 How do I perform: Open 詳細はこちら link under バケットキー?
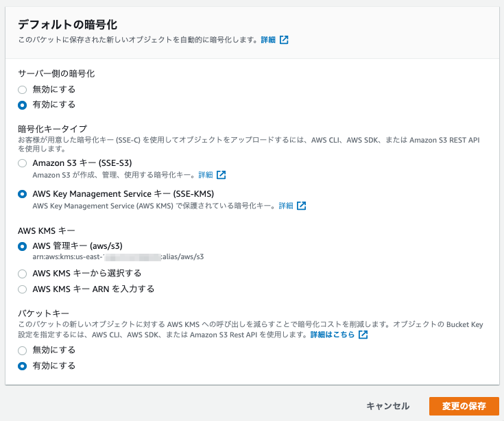[x=333, y=335]
